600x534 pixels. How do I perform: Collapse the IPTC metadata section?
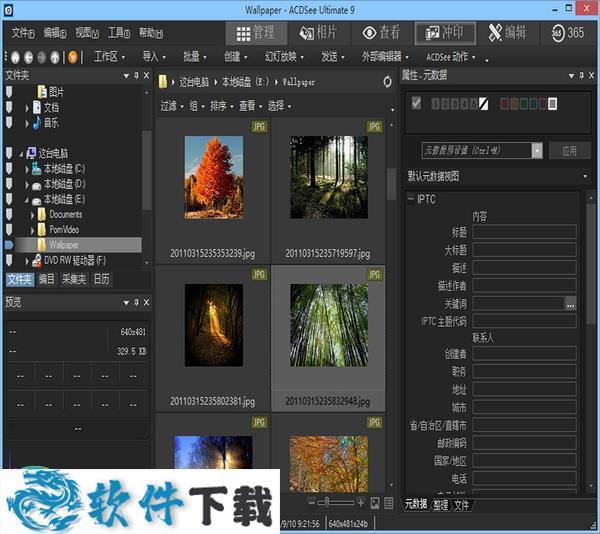pyautogui.click(x=411, y=199)
